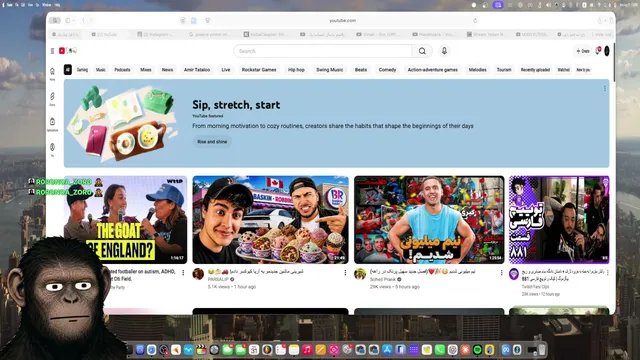Open the Twitch Farsi Clips channel link
The width and height of the screenshot is (640, 360).
[x=535, y=287]
